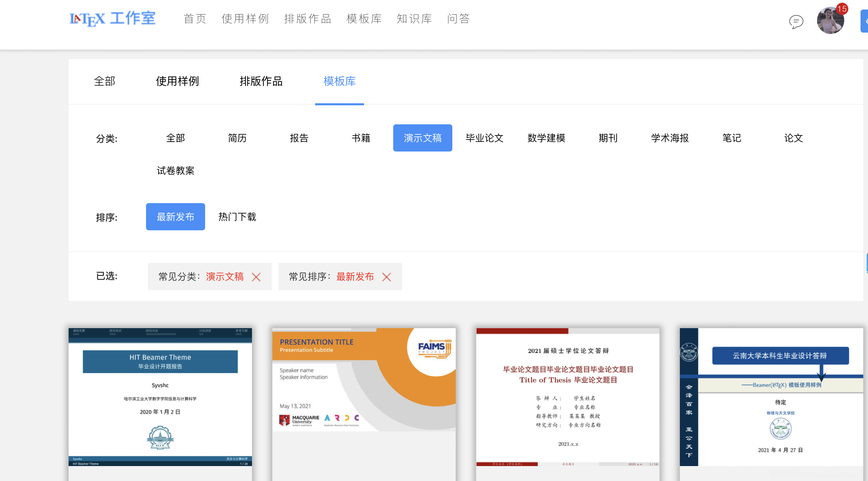Remove the 最新发布 sort filter via its X

pos(386,277)
